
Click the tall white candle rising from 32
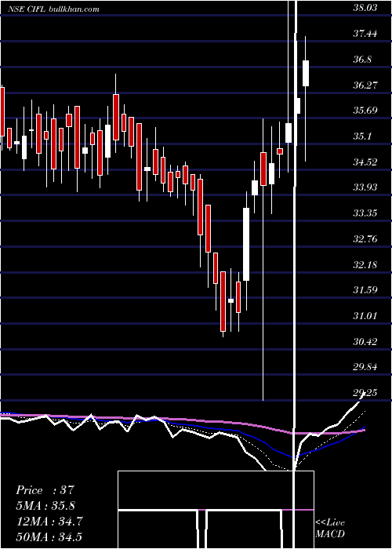coord(246,244)
